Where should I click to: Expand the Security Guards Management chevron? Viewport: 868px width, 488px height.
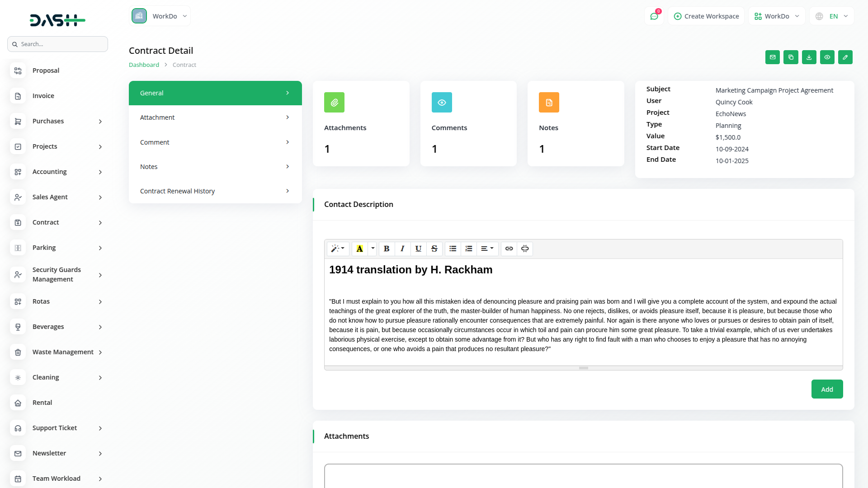(x=100, y=275)
